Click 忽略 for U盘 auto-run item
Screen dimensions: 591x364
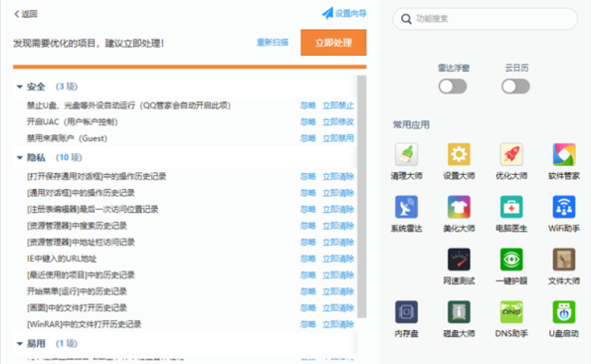coord(308,105)
